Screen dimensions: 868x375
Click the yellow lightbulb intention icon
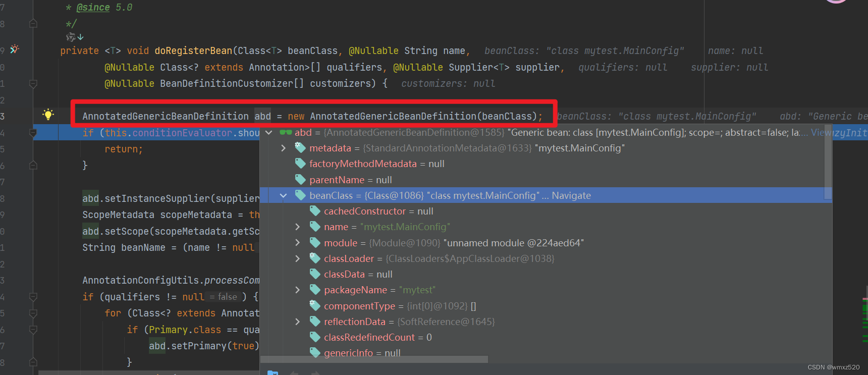pyautogui.click(x=48, y=115)
